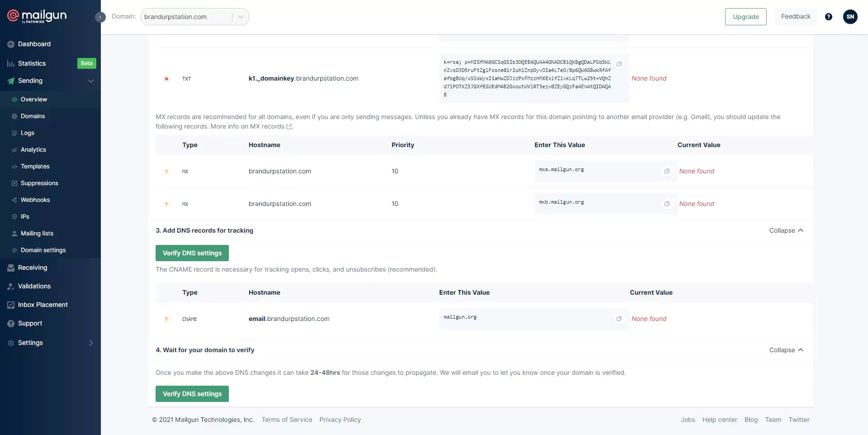Click the Support icon

click(11, 323)
